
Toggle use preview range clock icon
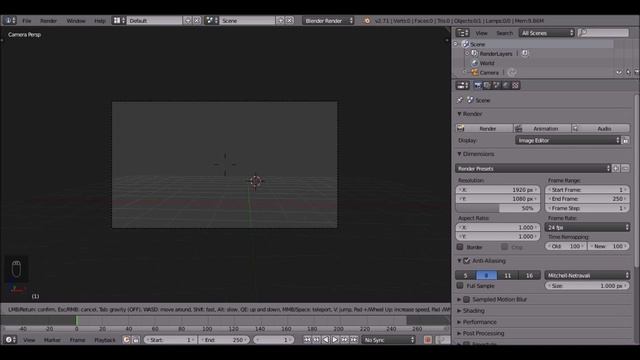pos(127,340)
